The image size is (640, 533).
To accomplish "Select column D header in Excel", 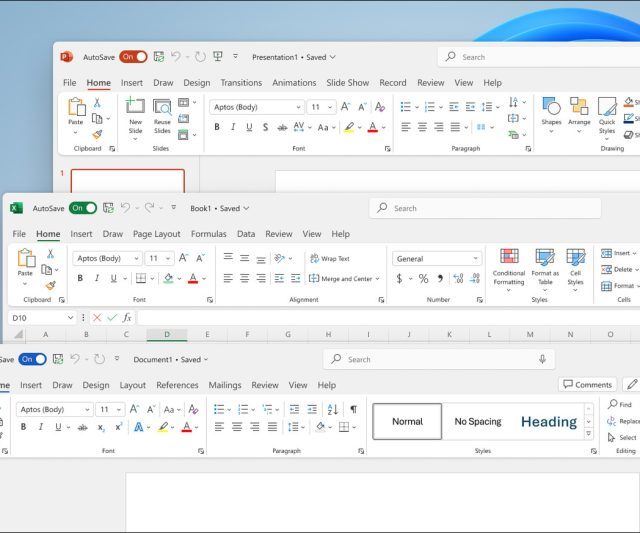I will pyautogui.click(x=167, y=335).
